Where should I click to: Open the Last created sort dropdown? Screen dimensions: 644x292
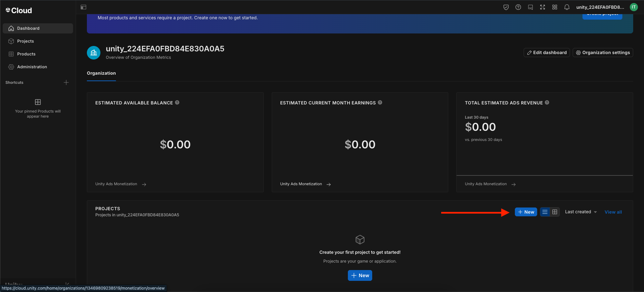pyautogui.click(x=581, y=212)
